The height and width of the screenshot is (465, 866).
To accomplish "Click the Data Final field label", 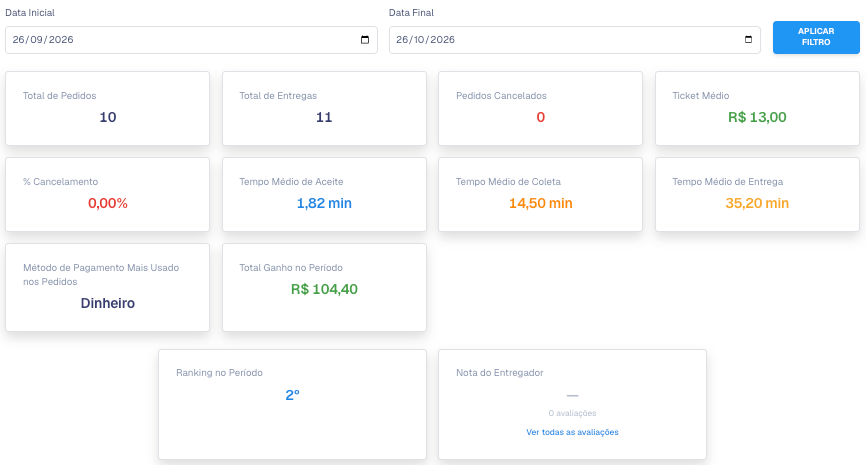I will (411, 13).
